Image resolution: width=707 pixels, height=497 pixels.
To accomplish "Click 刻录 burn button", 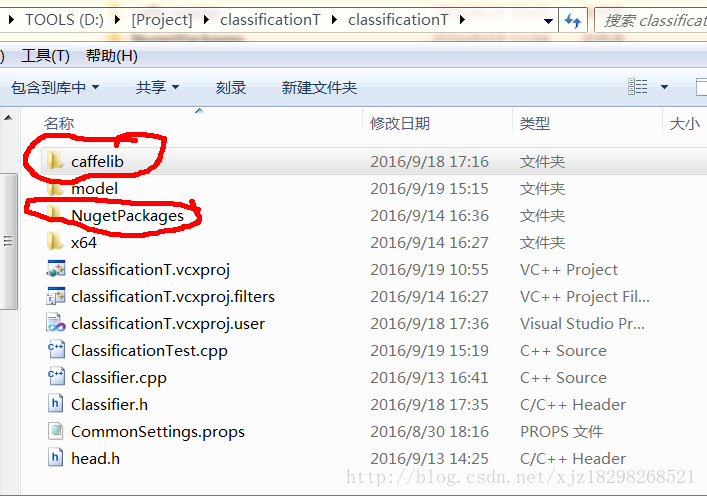I will tap(231, 87).
